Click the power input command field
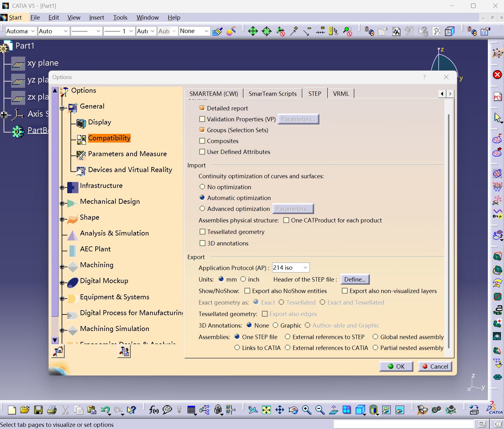 click(403, 424)
